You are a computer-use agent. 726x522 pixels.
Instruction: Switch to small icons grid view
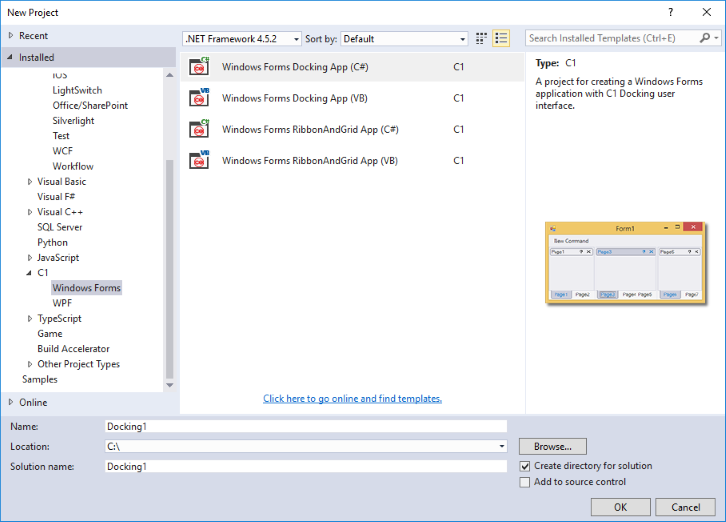482,38
